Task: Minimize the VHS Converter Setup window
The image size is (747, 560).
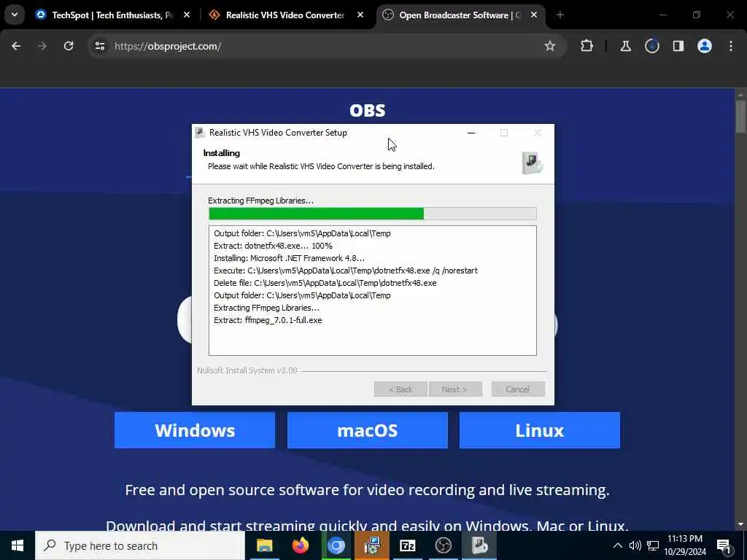Action: tap(471, 133)
